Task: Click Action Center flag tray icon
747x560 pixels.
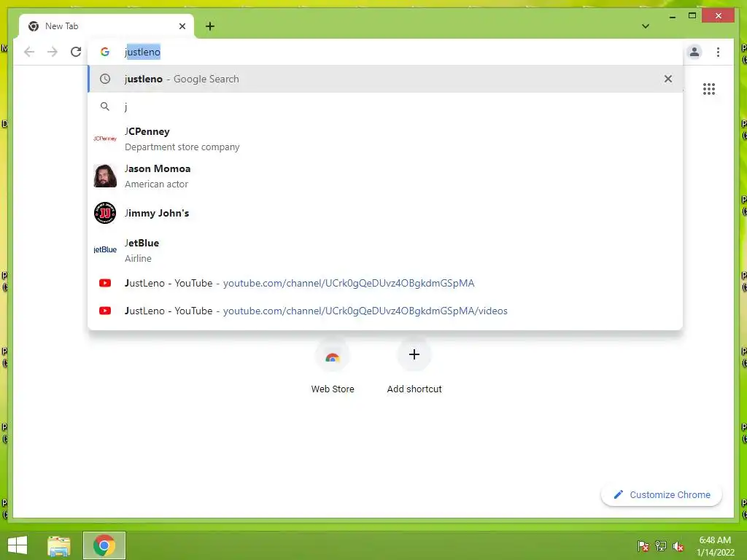Action: pyautogui.click(x=643, y=546)
